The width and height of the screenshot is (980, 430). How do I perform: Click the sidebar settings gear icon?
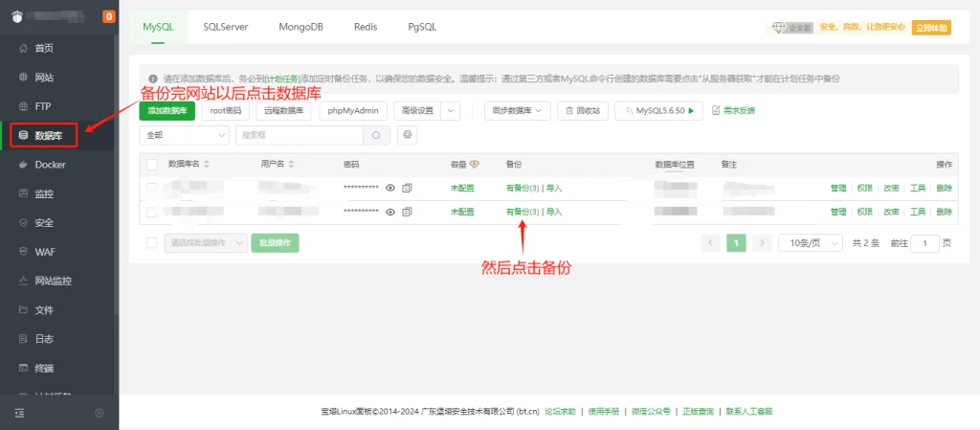click(99, 413)
